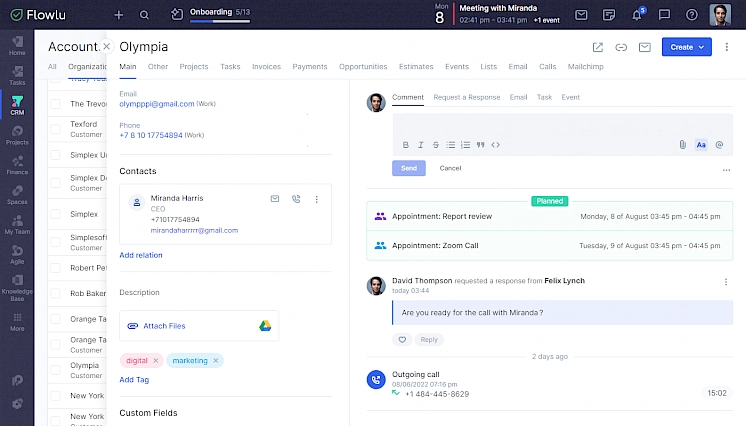Expand the More section in left sidebar

click(x=17, y=322)
